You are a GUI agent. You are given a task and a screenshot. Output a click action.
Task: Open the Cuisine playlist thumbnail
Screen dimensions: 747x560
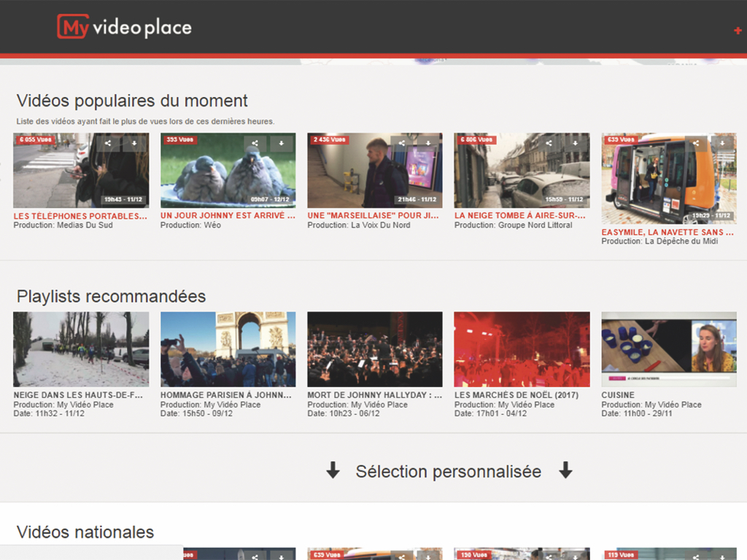[x=669, y=349]
